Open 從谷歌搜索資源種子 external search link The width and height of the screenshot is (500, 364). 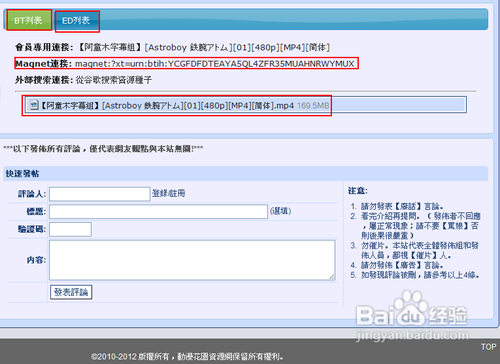113,80
